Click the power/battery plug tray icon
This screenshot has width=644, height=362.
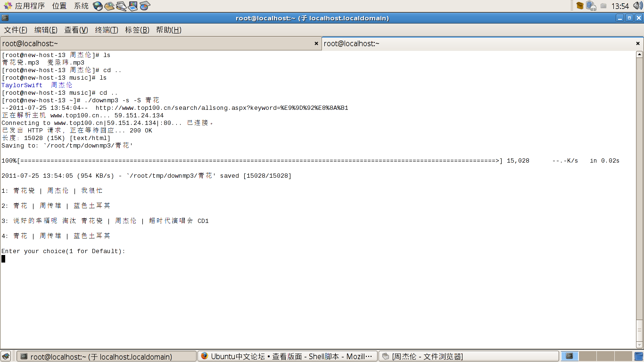point(591,6)
